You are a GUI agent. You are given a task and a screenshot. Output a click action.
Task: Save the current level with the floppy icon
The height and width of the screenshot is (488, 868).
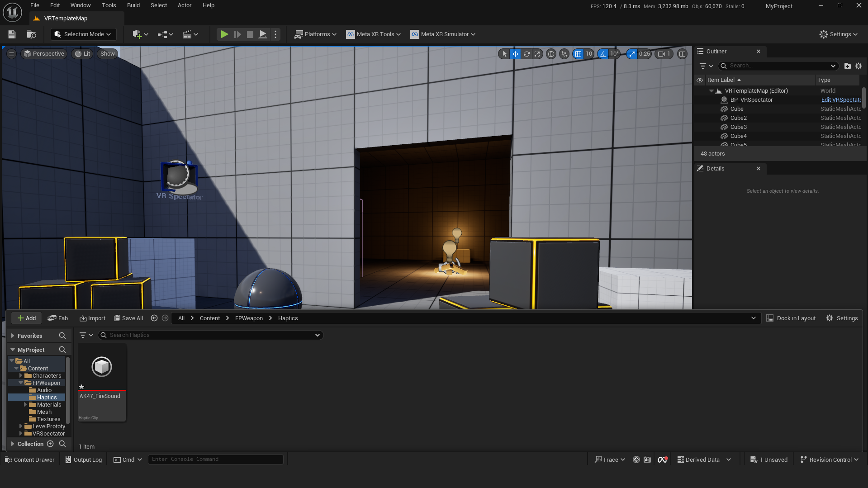coord(12,34)
